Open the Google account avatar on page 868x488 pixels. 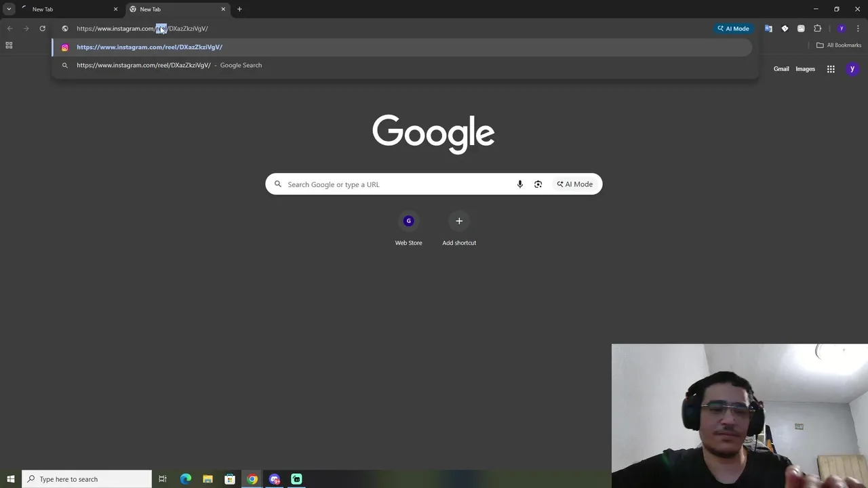coord(852,69)
